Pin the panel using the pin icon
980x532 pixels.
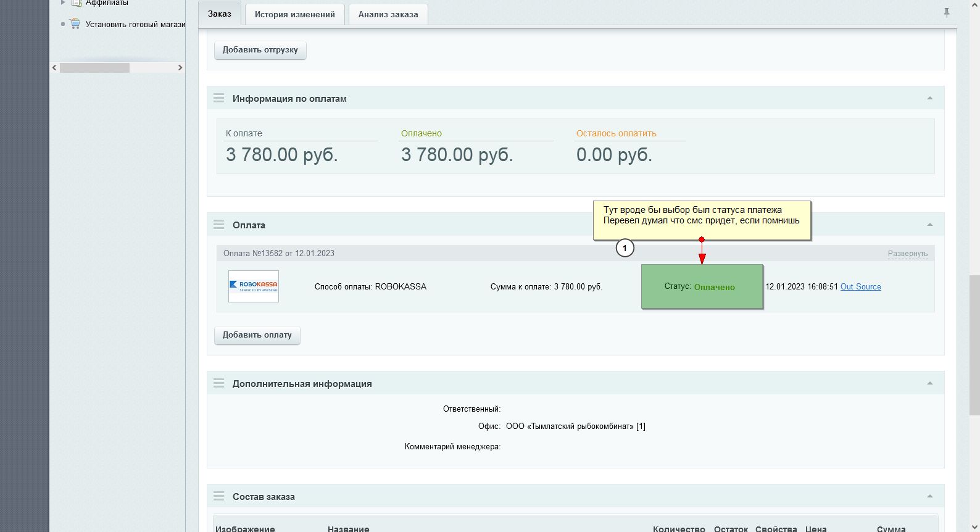point(947,12)
